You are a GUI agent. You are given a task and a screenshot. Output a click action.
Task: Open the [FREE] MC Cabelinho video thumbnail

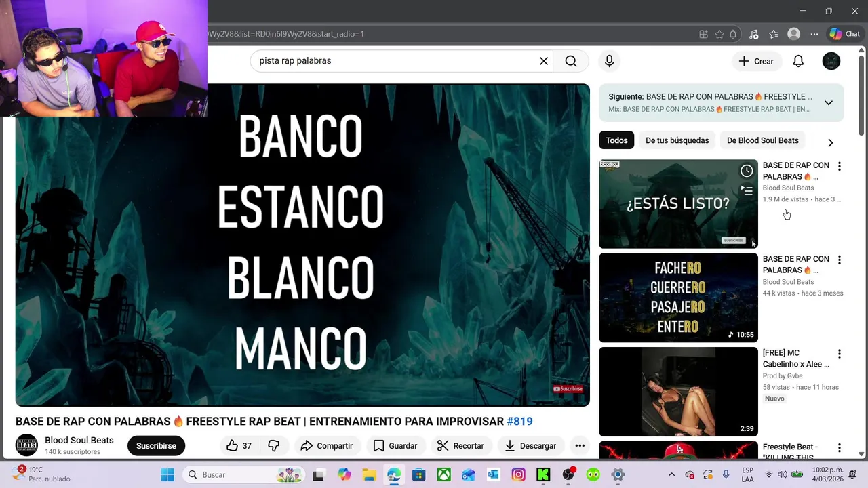coord(678,392)
